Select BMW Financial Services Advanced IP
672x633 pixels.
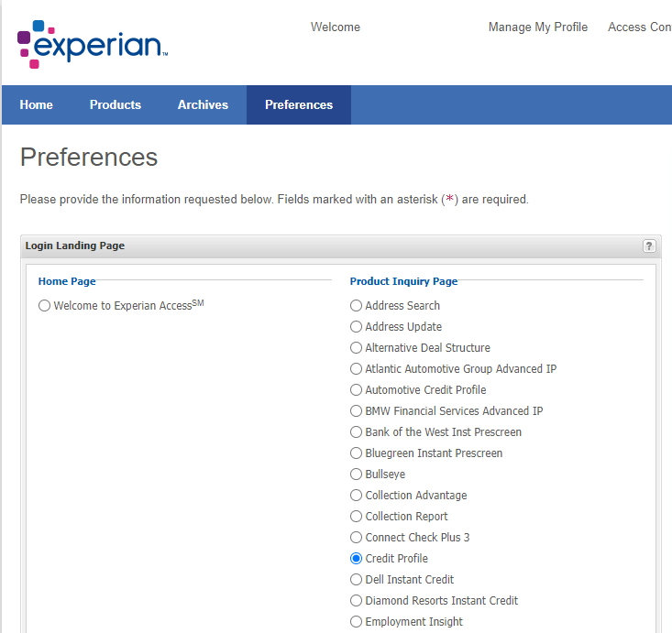357,411
